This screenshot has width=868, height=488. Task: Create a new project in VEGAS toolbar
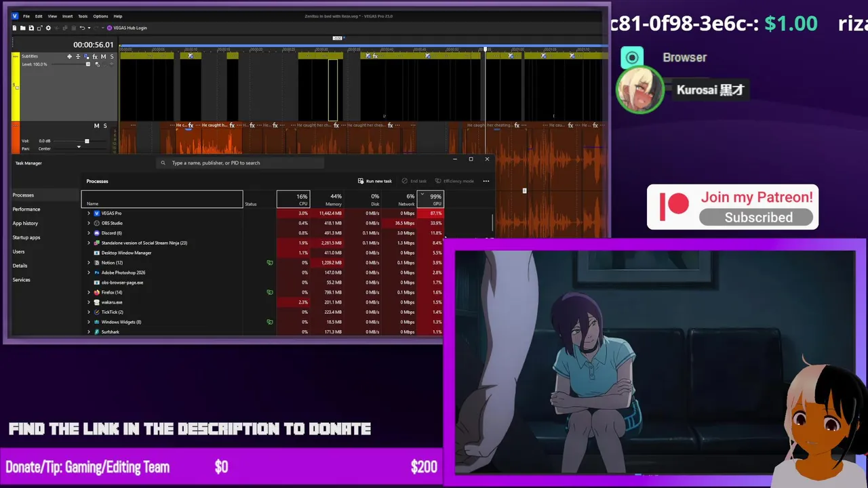coord(14,28)
